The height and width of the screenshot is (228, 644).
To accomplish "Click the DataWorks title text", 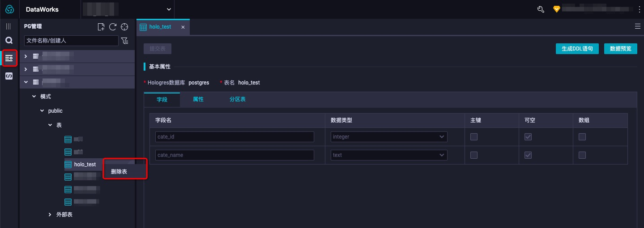I will [42, 9].
